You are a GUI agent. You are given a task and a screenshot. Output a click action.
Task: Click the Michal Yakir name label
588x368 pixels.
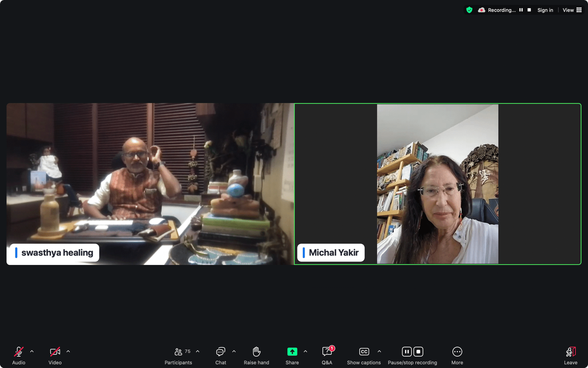coord(331,253)
